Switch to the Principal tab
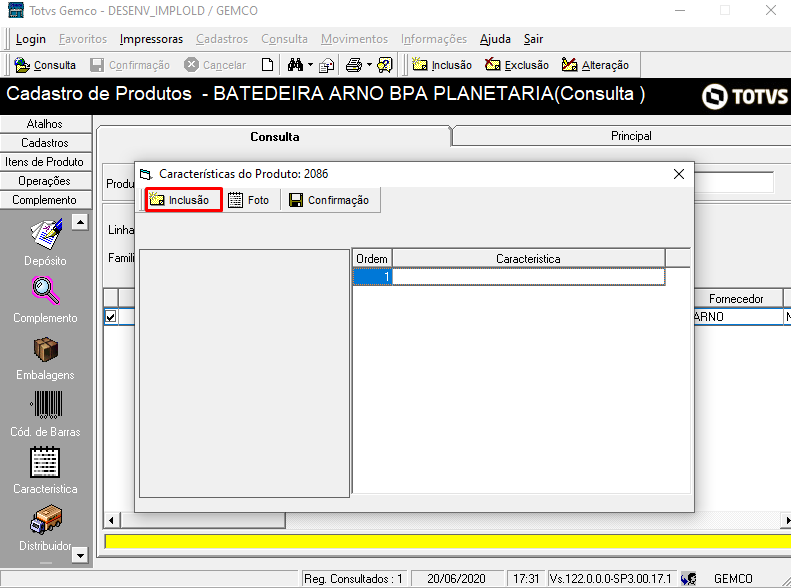This screenshot has width=791, height=588. click(631, 136)
